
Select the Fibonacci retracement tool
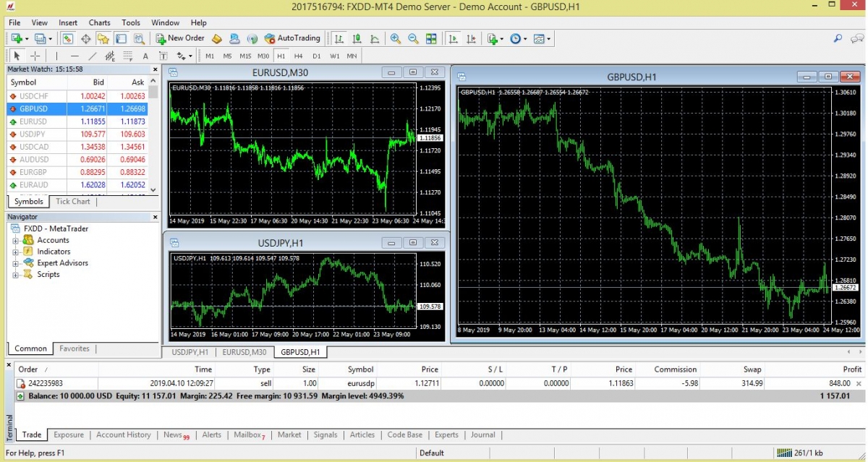[x=128, y=56]
